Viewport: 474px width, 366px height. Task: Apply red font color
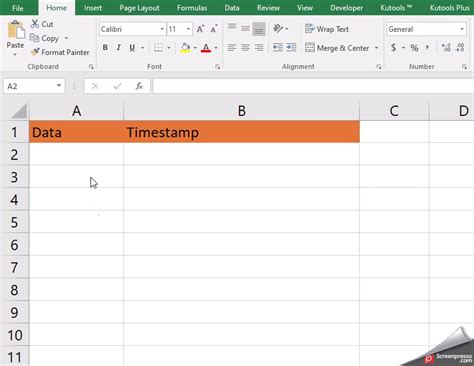pos(206,48)
